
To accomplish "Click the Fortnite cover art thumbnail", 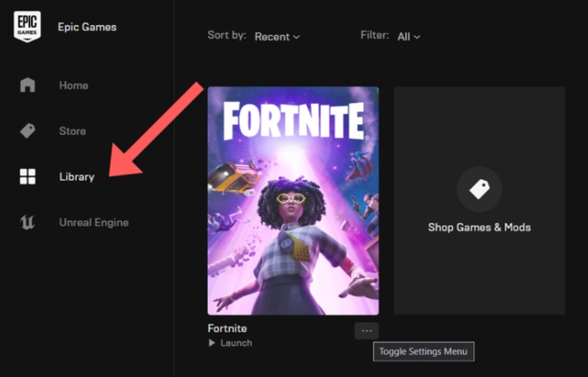I will tap(294, 201).
